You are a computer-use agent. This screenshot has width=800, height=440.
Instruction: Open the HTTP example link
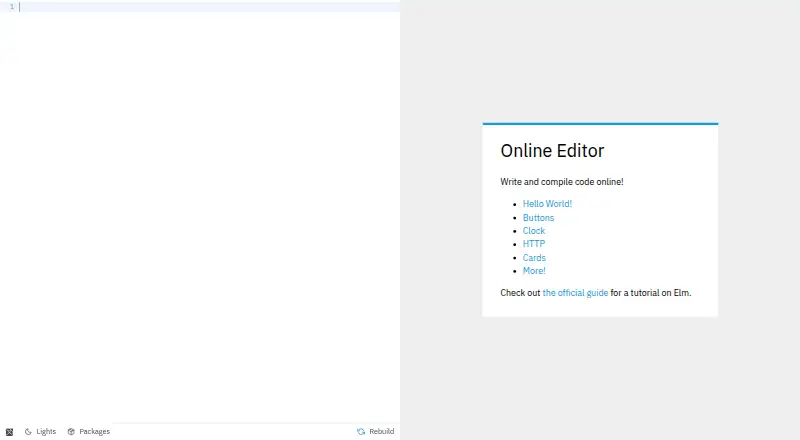(534, 244)
